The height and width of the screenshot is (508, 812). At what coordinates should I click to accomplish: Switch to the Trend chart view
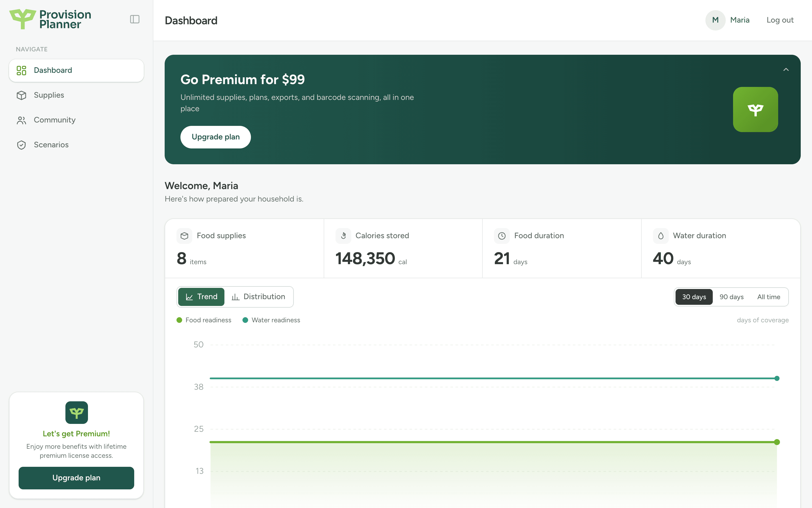(x=201, y=297)
